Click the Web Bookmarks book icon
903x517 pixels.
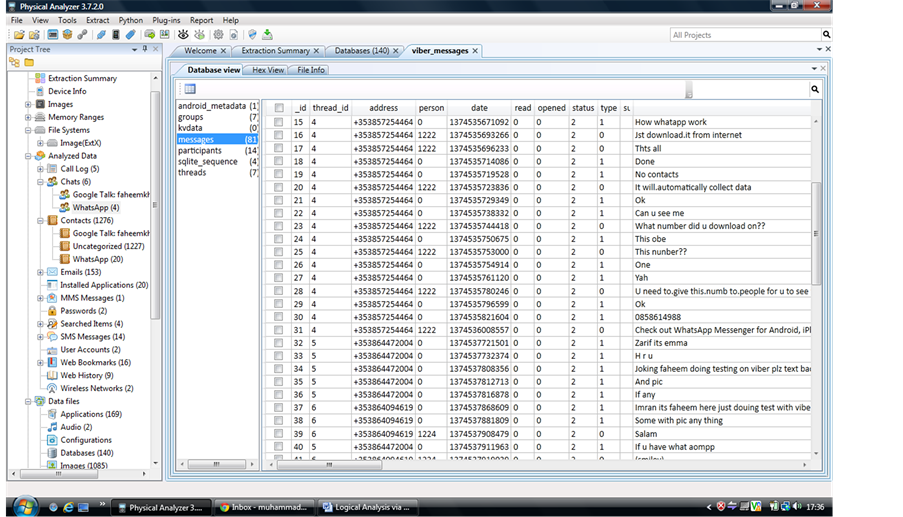click(52, 362)
